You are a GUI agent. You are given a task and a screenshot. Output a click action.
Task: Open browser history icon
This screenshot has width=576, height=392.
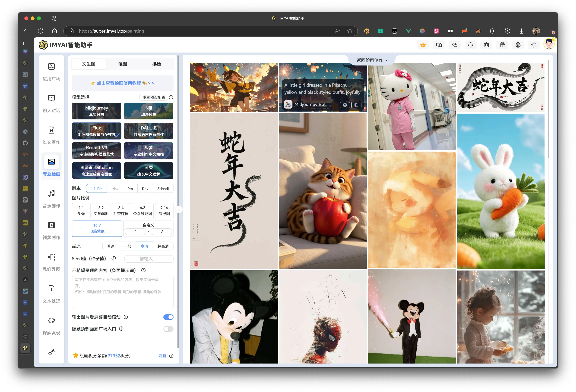tap(508, 31)
